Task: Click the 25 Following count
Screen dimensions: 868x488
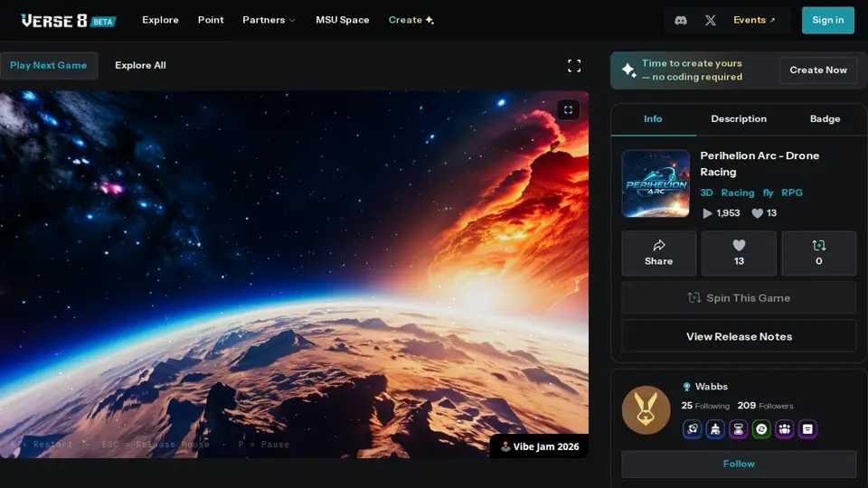Action: point(705,406)
